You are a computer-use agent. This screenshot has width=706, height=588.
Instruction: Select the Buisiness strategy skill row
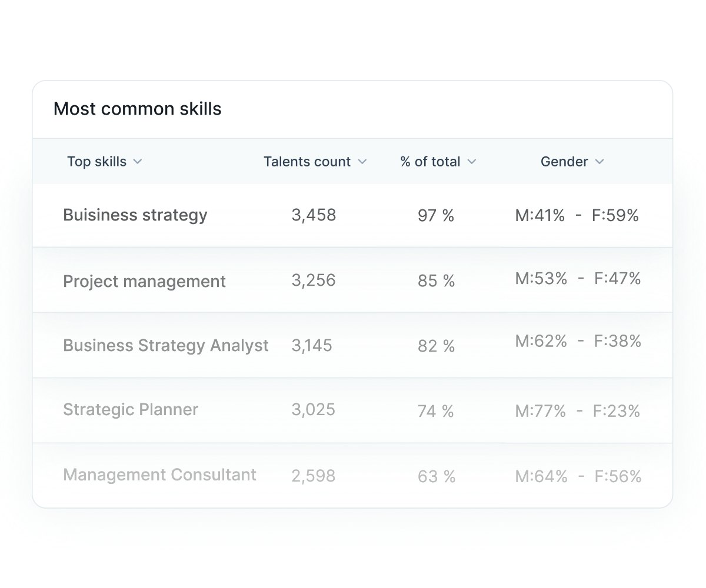click(135, 215)
